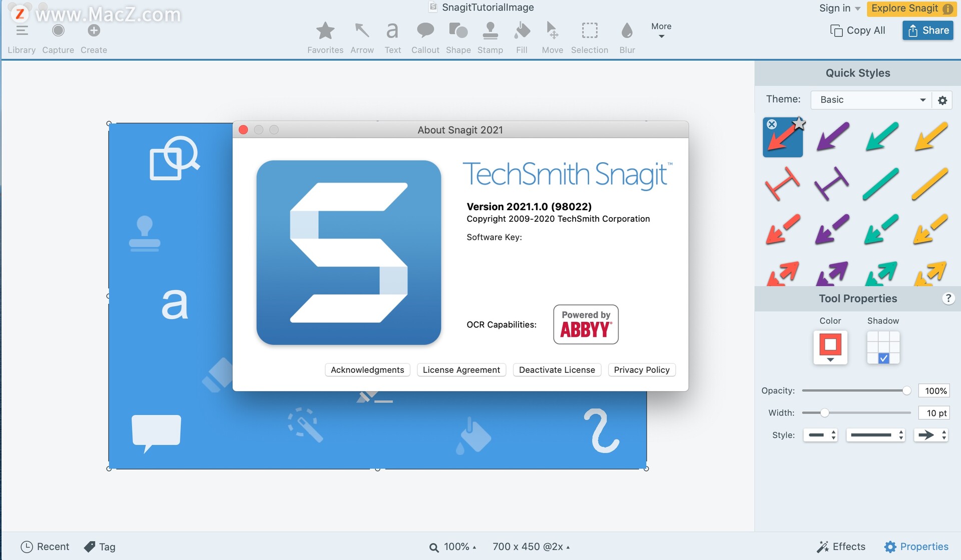Open the Sign in dropdown

839,8
